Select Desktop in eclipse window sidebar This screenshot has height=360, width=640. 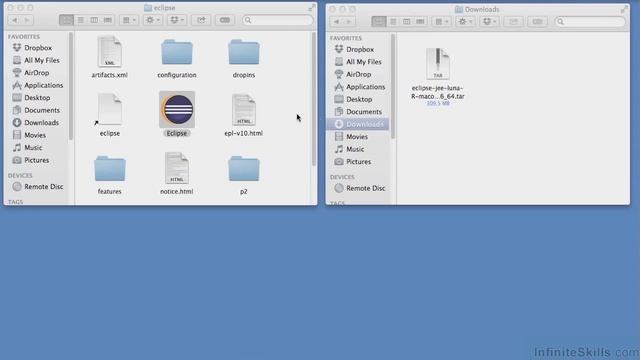[38, 98]
